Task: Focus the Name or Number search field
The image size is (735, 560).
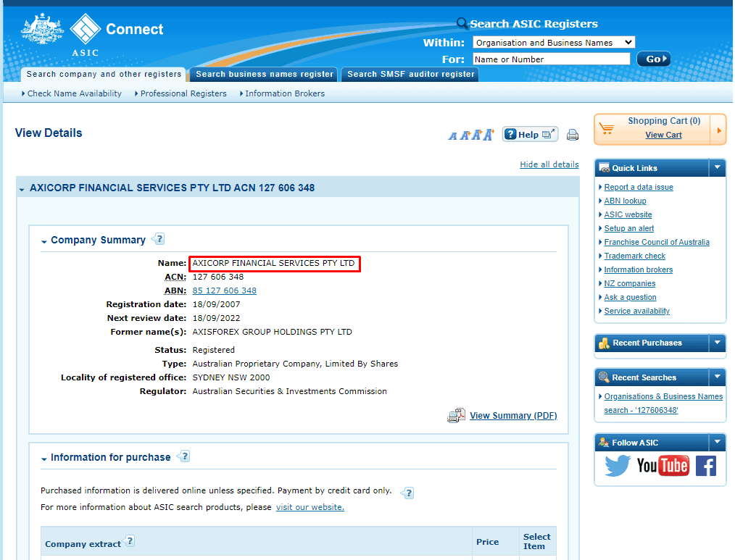Action: click(x=551, y=59)
